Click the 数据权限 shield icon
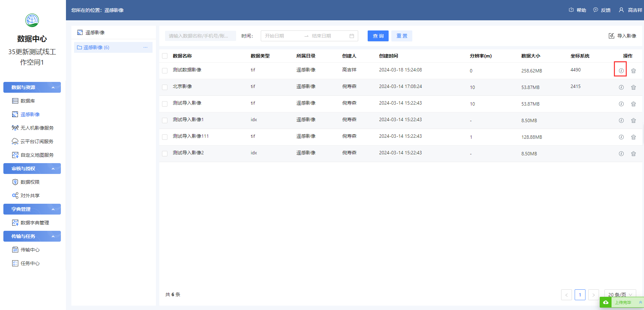The width and height of the screenshot is (644, 310). click(x=15, y=182)
